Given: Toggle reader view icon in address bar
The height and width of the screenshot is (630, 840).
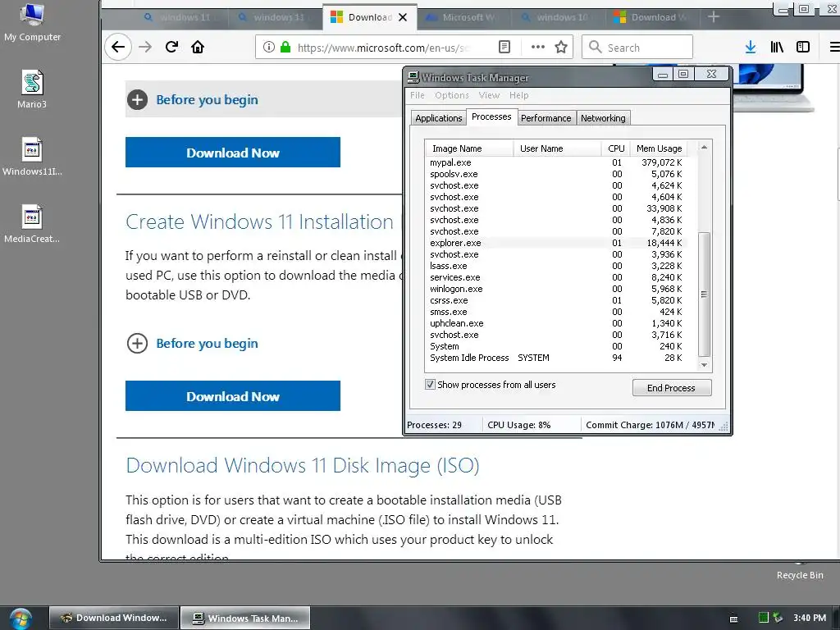Looking at the screenshot, I should pos(504,47).
